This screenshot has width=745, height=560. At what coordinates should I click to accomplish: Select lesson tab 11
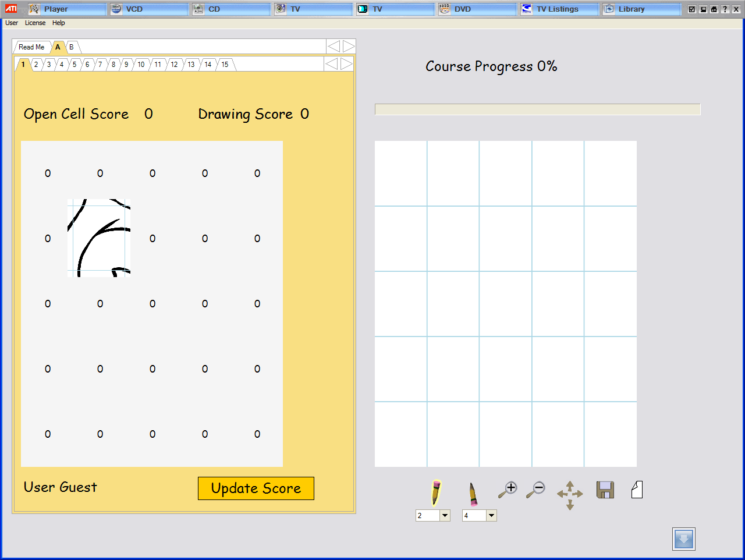point(158,65)
